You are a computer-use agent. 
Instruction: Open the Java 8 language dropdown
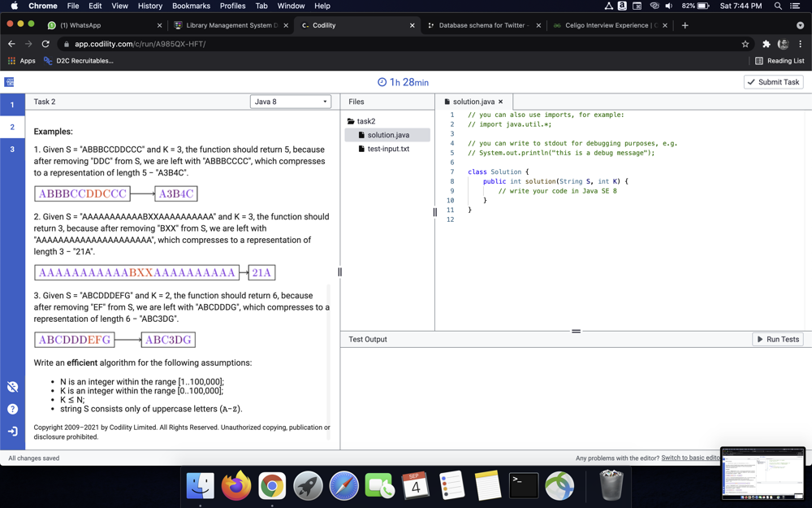tap(291, 102)
